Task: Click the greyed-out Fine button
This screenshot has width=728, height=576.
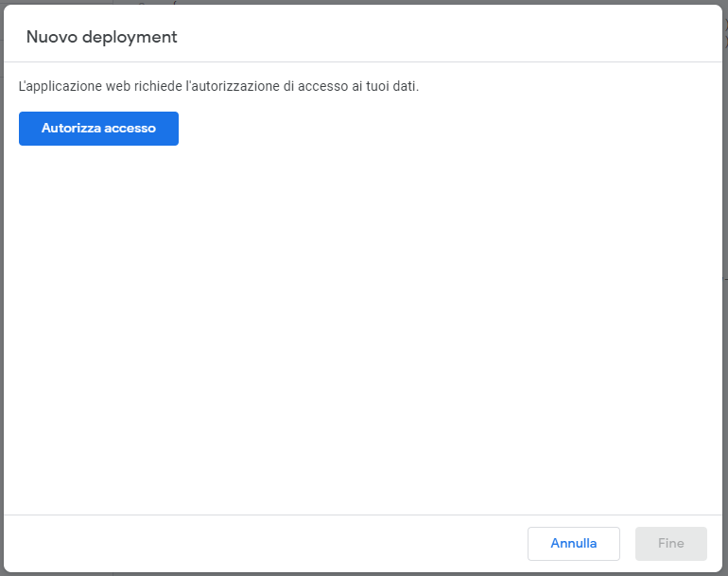Action: [670, 544]
